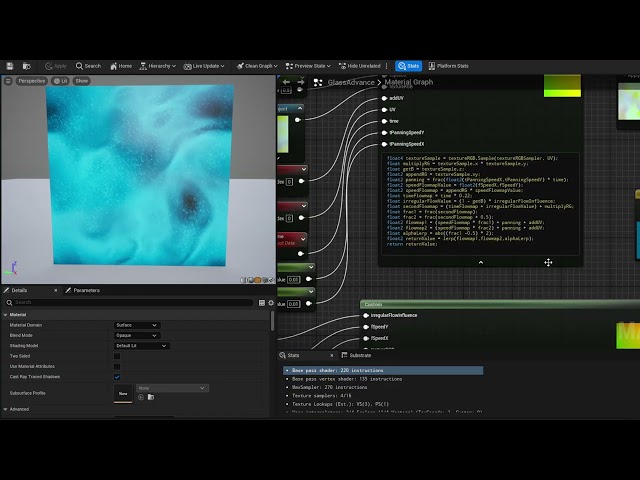The image size is (640, 480).
Task: Select the green-yellow node preview swatch
Action: coord(562,86)
